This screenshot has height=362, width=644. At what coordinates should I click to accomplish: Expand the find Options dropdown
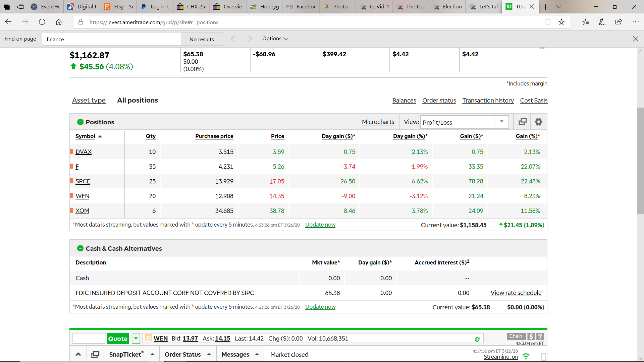coord(275,39)
